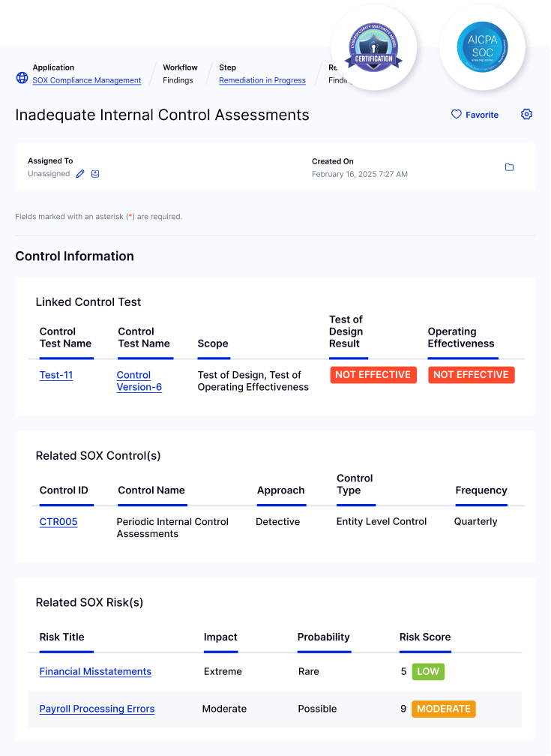Image resolution: width=551 pixels, height=756 pixels.
Task: Click the LOW risk score badge
Action: tap(427, 671)
